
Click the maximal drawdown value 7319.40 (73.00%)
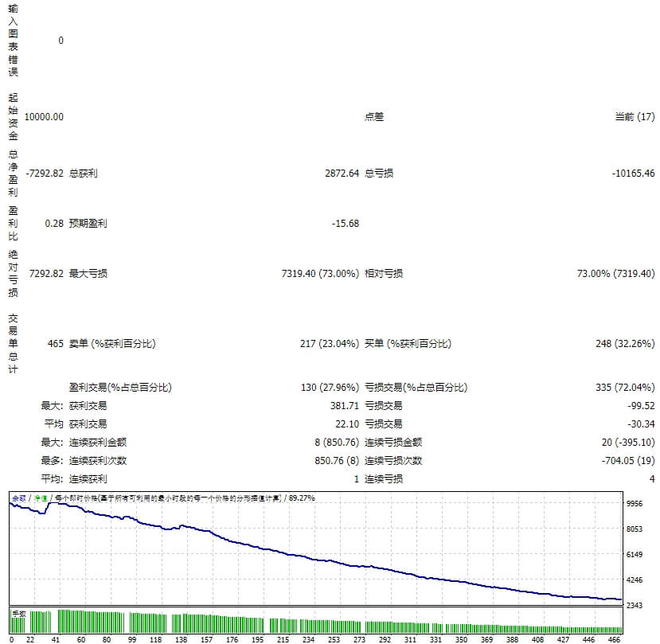(320, 274)
